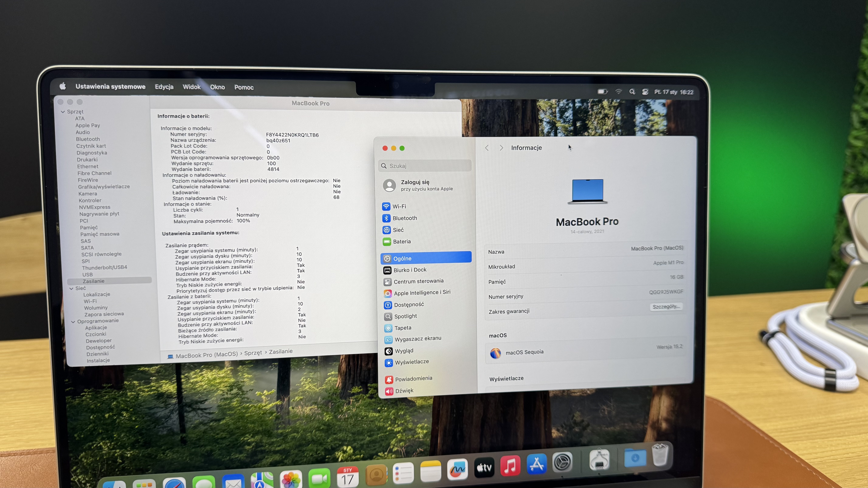Open the Widok menu
This screenshot has width=868, height=488.
191,87
